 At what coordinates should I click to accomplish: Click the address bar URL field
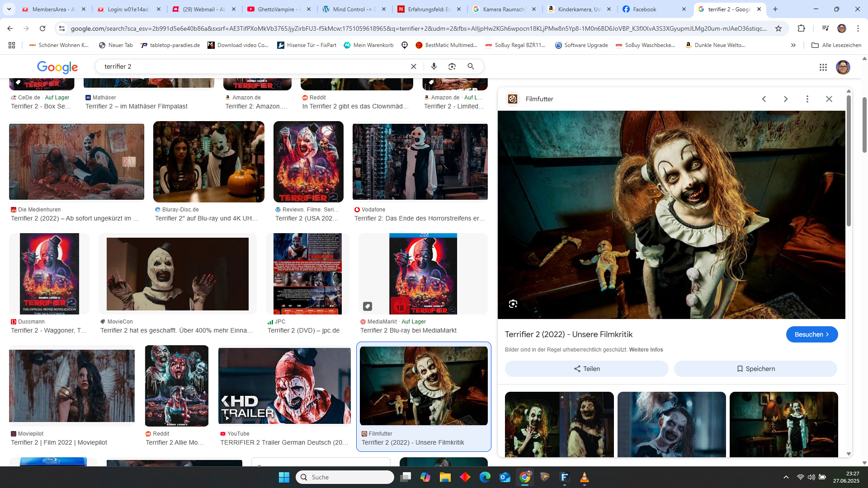pos(418,28)
